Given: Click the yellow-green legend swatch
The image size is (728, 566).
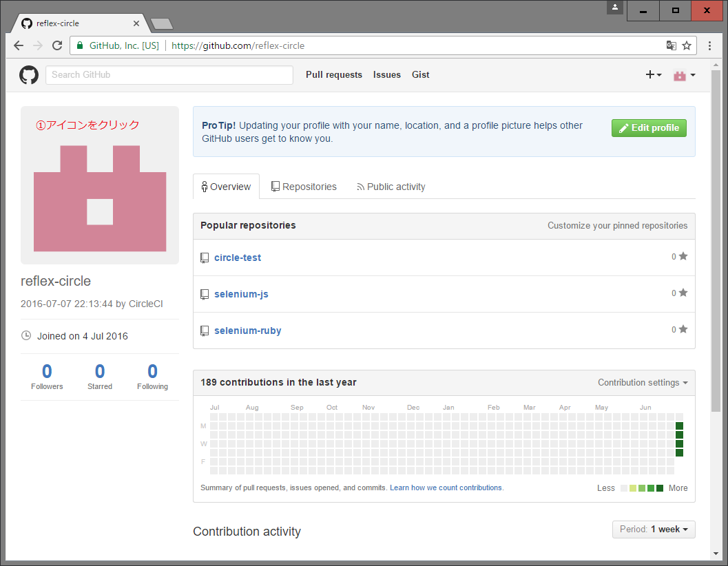Looking at the screenshot, I should tap(633, 488).
